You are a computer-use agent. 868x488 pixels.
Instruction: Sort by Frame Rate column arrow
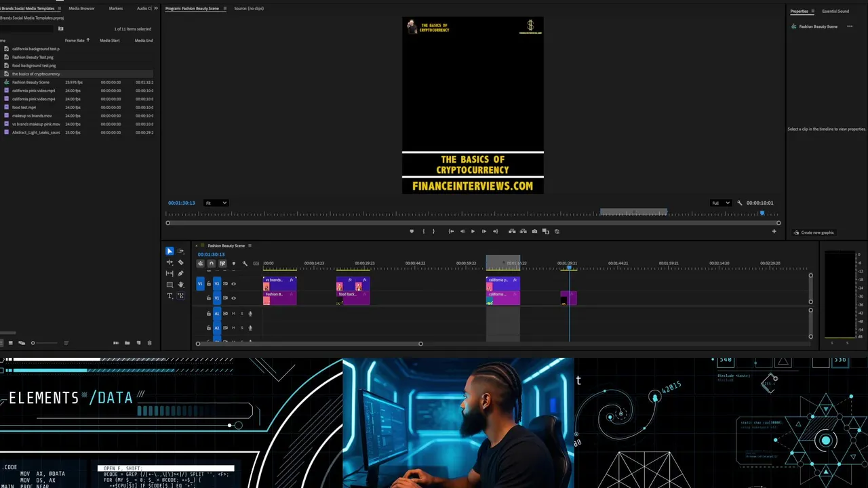88,40
